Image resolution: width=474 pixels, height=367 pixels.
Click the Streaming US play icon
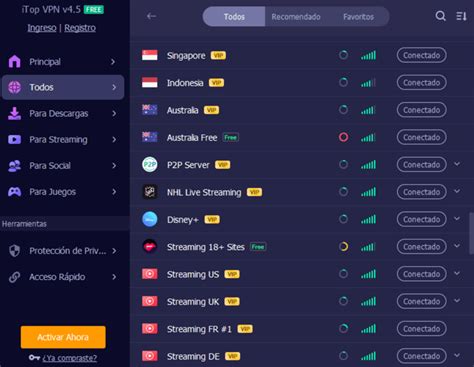point(150,274)
